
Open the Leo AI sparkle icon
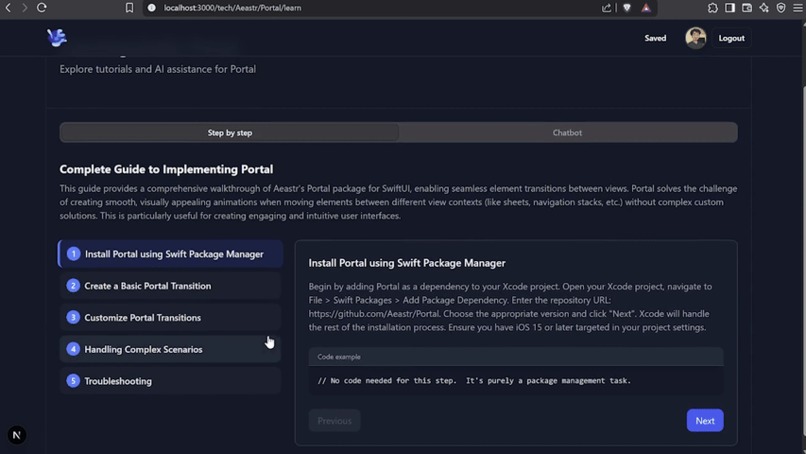tap(764, 8)
